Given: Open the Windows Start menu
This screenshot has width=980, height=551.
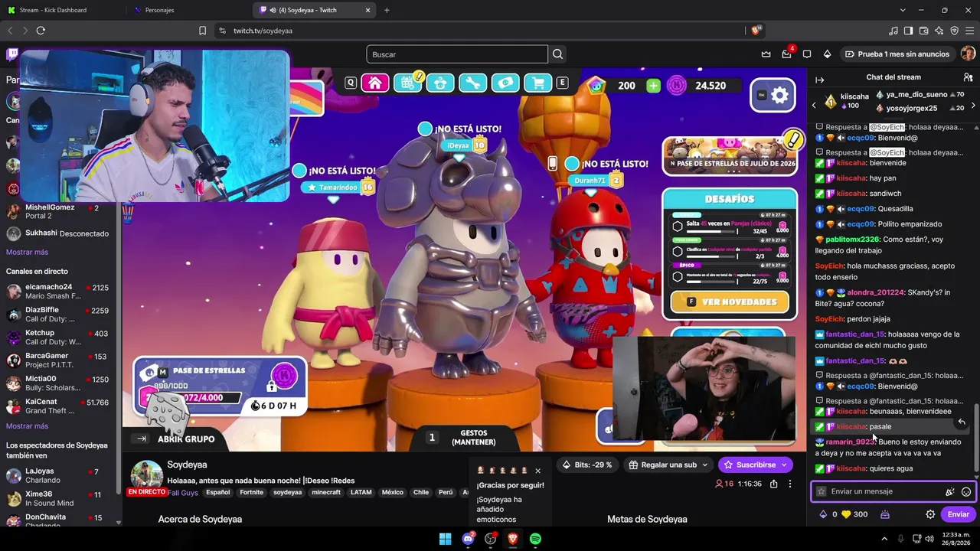Looking at the screenshot, I should [445, 539].
